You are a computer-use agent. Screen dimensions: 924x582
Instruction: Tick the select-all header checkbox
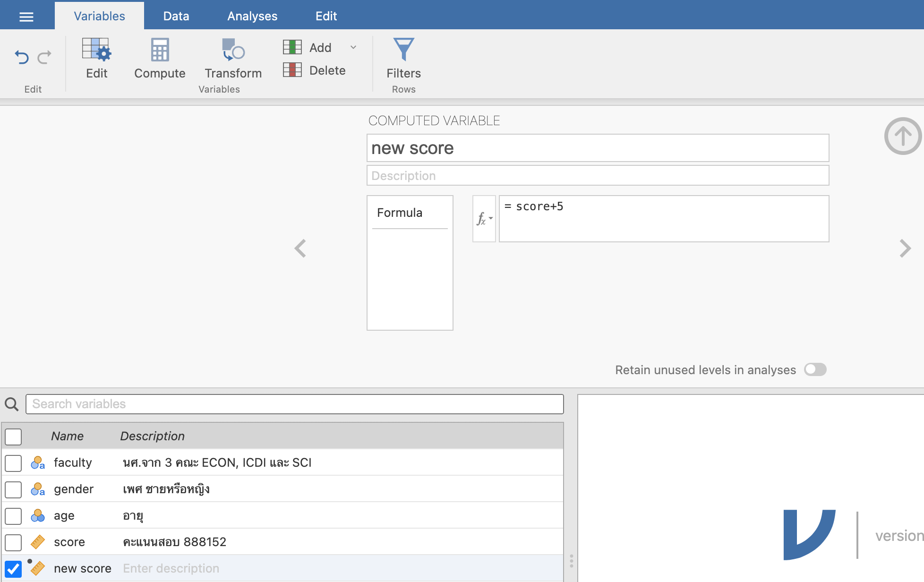point(13,436)
